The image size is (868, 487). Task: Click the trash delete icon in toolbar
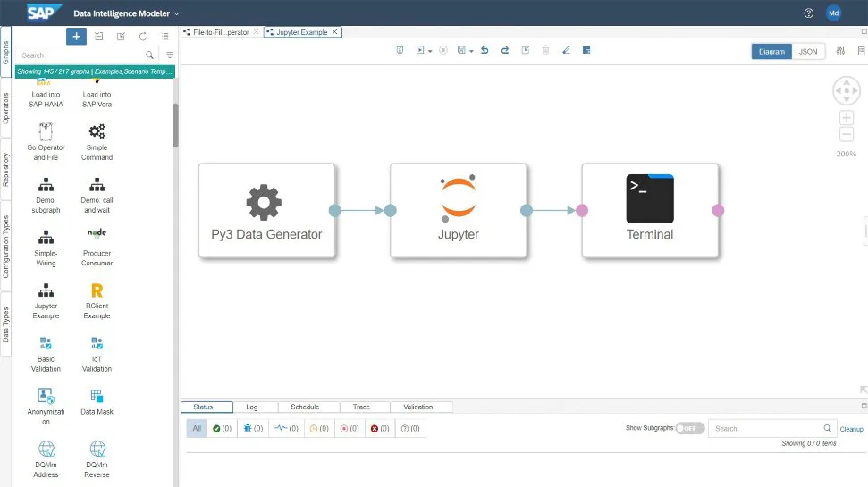545,50
